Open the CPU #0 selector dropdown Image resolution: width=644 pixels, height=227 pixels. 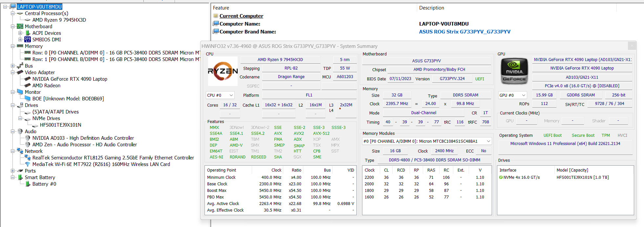[x=220, y=95]
